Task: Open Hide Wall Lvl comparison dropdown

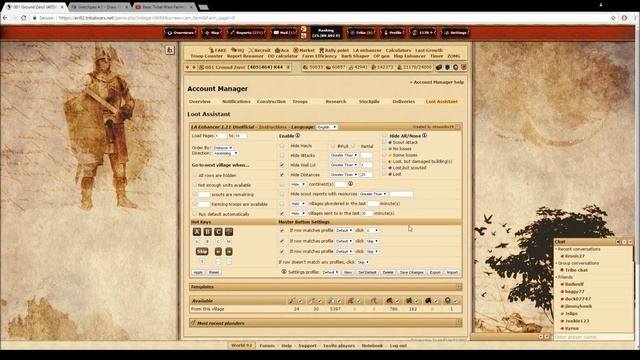Action: tap(344, 165)
